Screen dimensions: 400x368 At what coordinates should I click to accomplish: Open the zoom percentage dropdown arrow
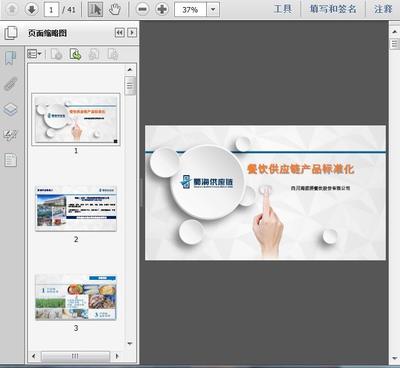(x=213, y=10)
